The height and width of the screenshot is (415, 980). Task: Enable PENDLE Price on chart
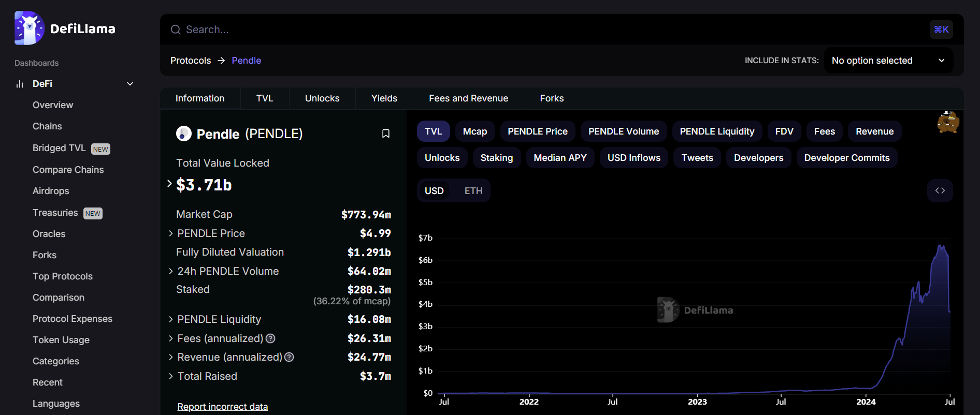538,131
